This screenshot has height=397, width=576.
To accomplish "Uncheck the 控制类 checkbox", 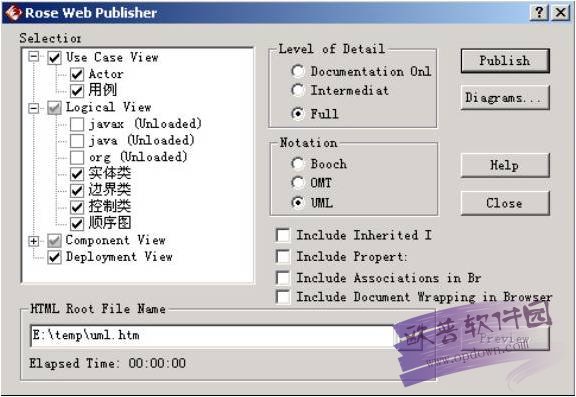I will pyautogui.click(x=77, y=207).
